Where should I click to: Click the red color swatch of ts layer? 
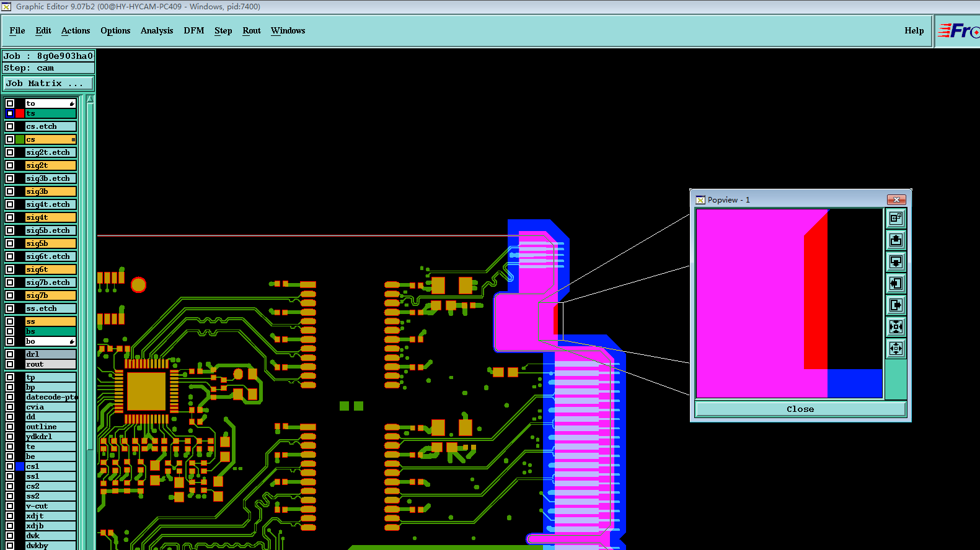(x=20, y=113)
